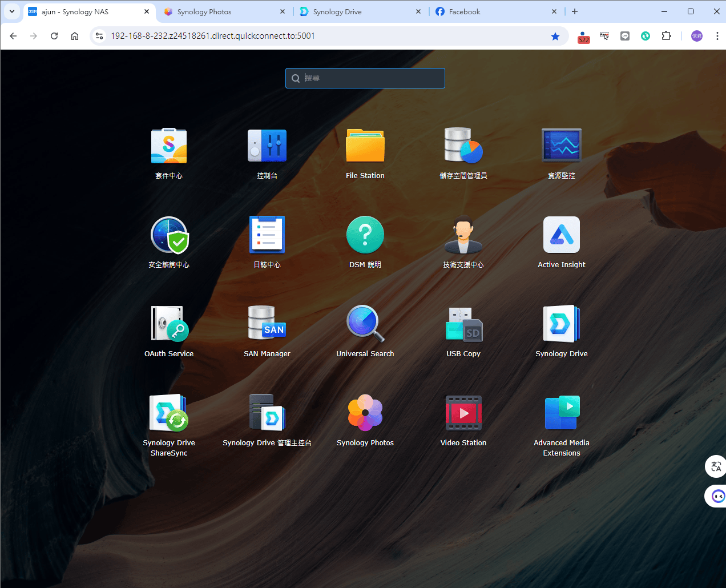This screenshot has height=588, width=726.
Task: Launch Active Insight icon
Action: [562, 235]
